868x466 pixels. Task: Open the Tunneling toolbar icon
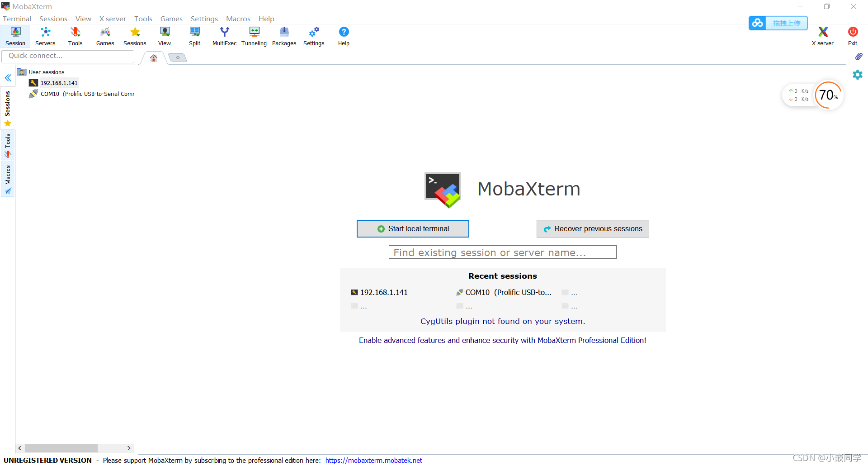coord(254,36)
